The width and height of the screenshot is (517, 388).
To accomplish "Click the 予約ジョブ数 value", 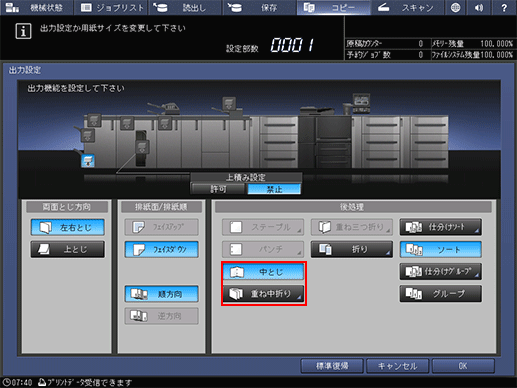I will [x=421, y=54].
